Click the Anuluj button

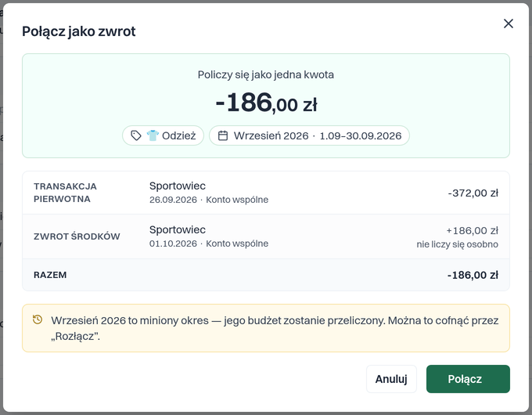tap(391, 379)
